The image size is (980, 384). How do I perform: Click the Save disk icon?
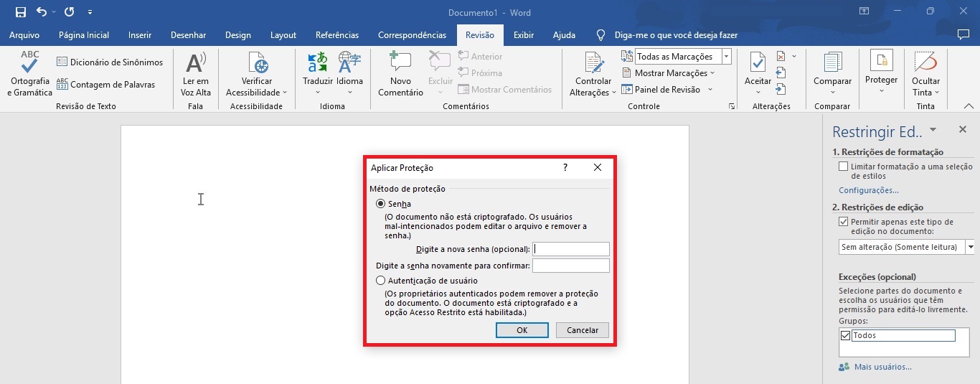pyautogui.click(x=20, y=12)
